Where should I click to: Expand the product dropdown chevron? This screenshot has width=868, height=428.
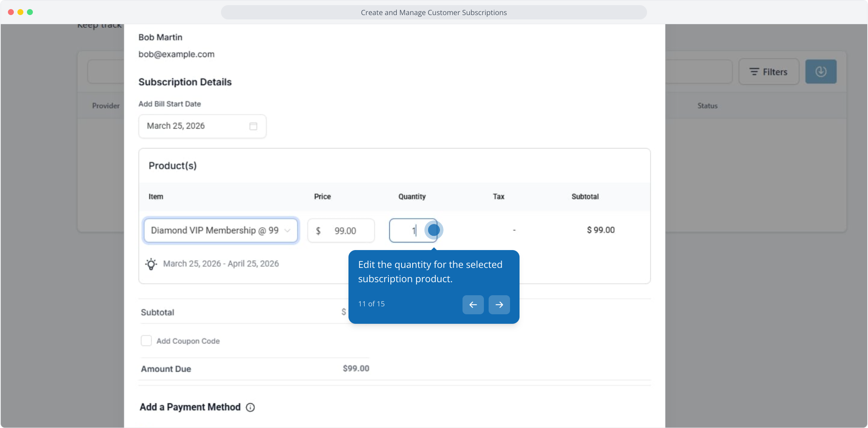(288, 231)
